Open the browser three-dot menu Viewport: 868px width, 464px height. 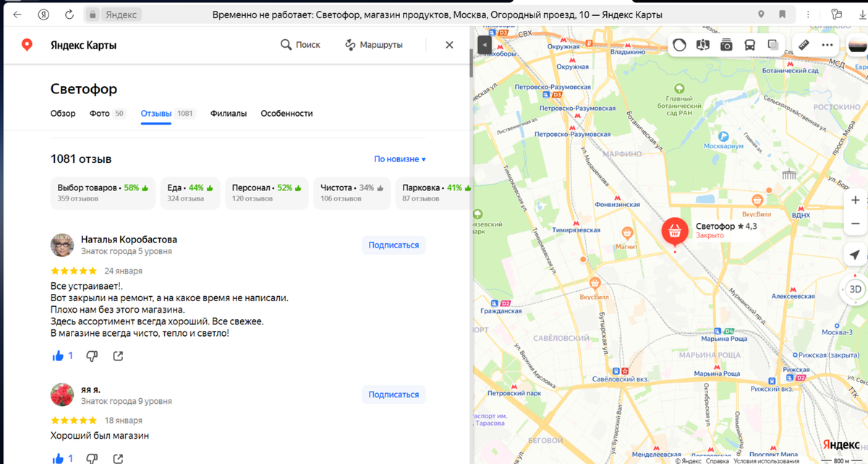tap(809, 14)
